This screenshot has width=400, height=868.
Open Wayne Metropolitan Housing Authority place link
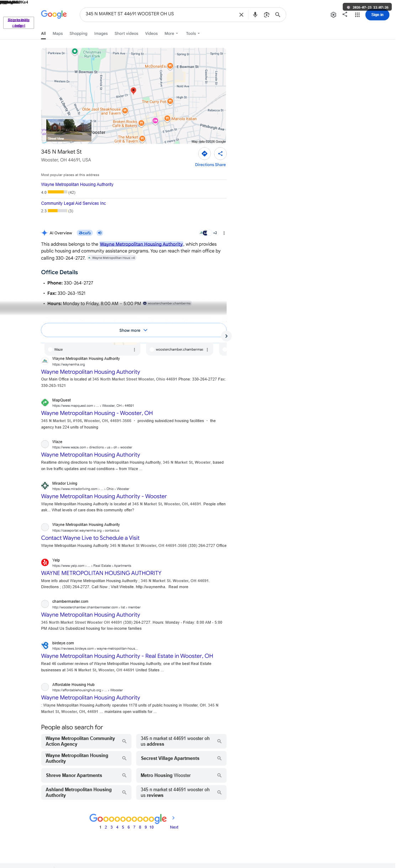(x=77, y=185)
